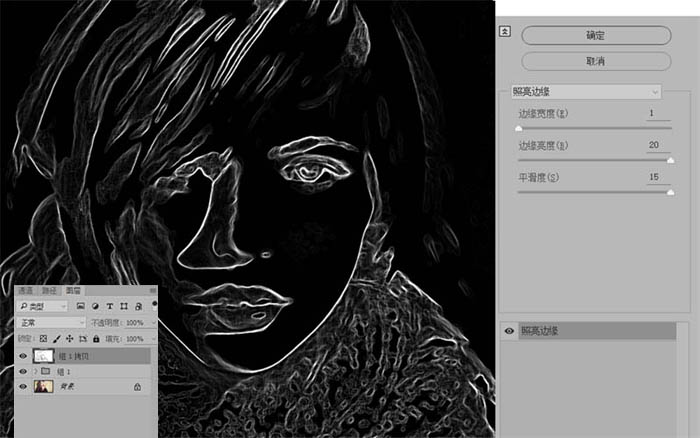The image size is (700, 438).
Task: Click the 背景 layer lock icon
Action: pyautogui.click(x=138, y=387)
